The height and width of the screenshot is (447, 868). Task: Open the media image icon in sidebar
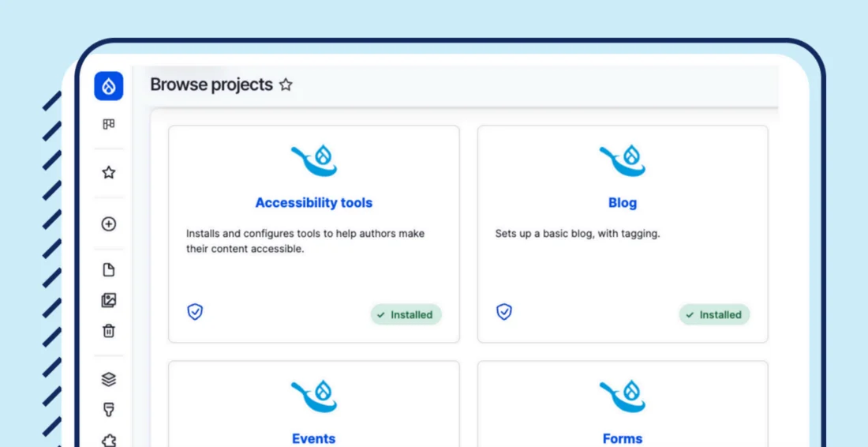tap(109, 300)
